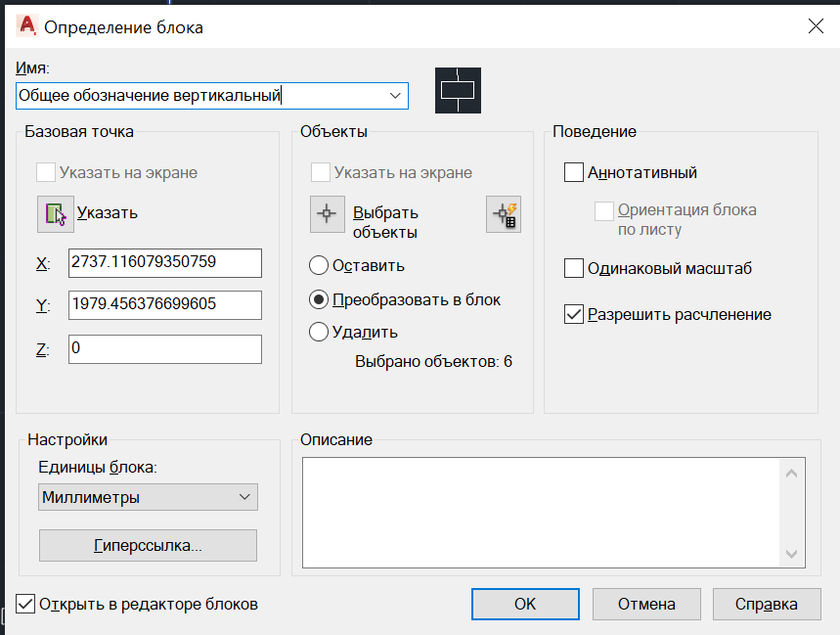Click the AutoCAD logo in title bar
840x635 pixels.
26,25
